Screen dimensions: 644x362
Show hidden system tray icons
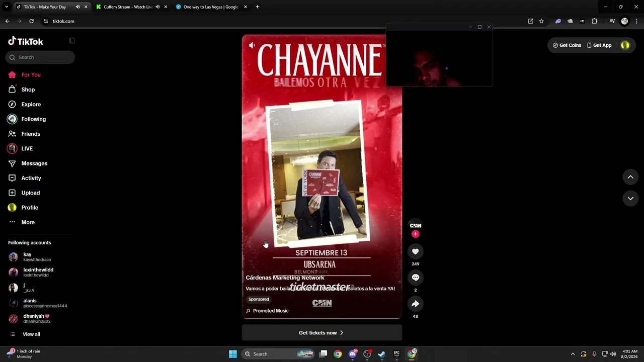tap(573, 354)
